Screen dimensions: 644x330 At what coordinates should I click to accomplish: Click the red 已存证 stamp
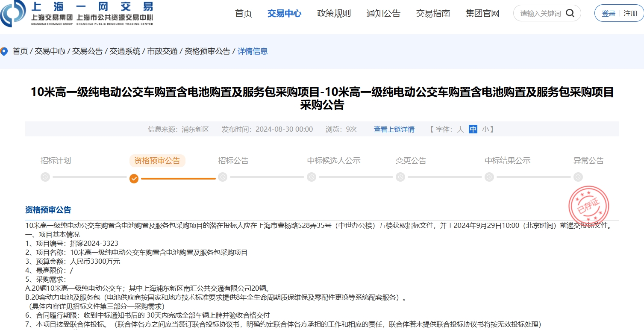[x=588, y=206]
